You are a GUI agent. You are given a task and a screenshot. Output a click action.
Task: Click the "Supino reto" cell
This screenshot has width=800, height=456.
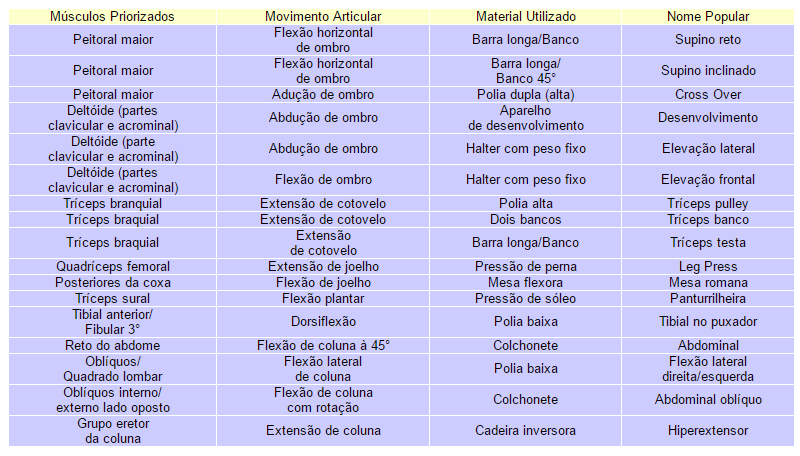pos(708,41)
